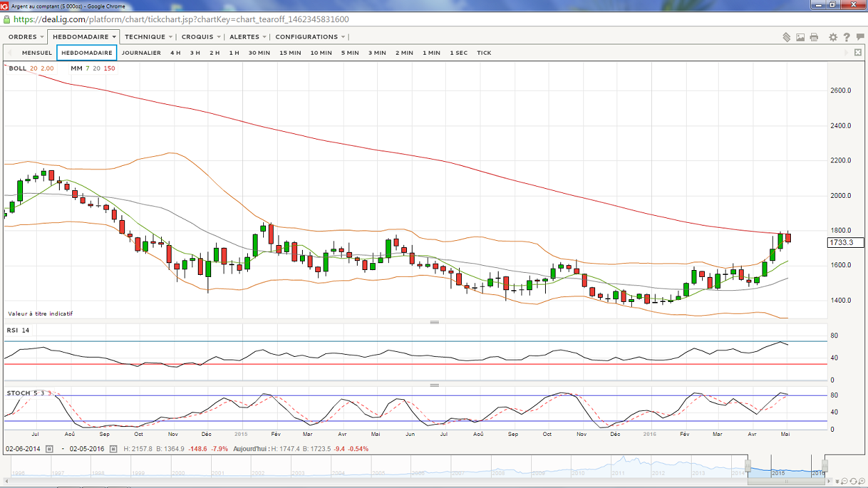This screenshot has height=488, width=868.
Task: Close the timeframe bar with X
Action: [x=859, y=53]
